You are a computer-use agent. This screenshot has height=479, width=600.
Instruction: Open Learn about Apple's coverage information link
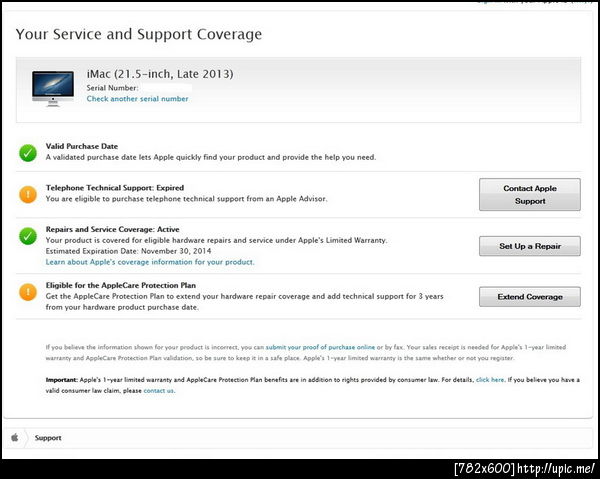(x=150, y=262)
